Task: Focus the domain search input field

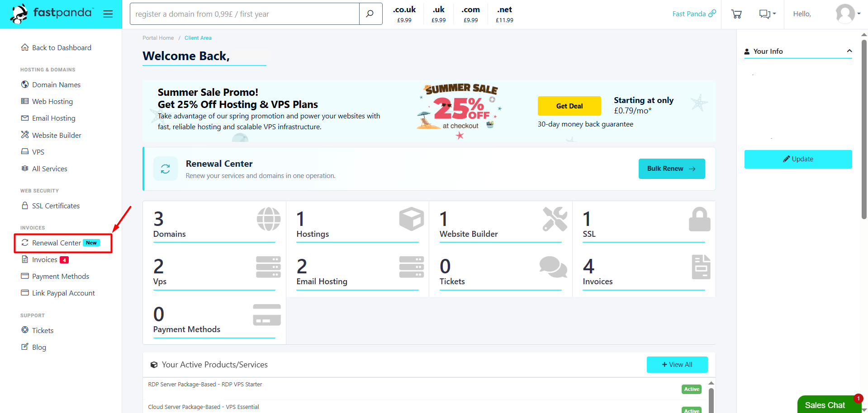Action: (x=245, y=14)
